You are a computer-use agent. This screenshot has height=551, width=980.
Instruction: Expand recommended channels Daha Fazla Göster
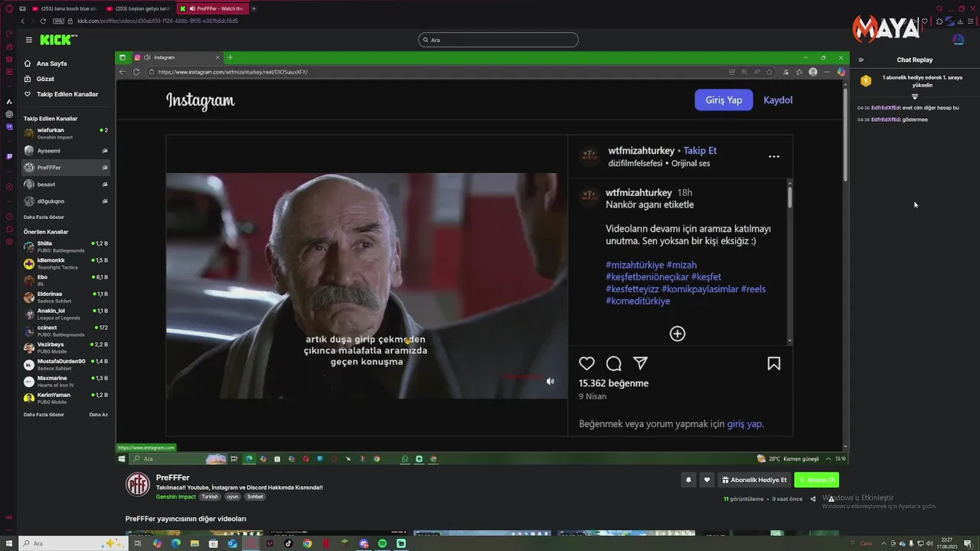pos(44,414)
